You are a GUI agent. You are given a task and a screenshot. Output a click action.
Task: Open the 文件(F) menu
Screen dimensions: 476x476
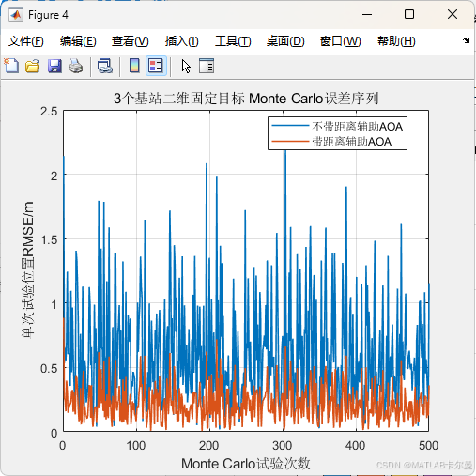point(26,41)
